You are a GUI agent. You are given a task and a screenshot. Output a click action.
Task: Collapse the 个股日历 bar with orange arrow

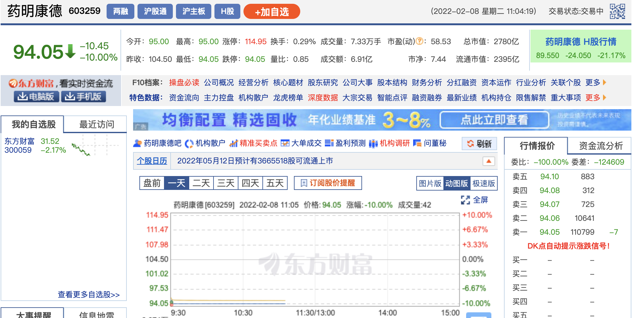tap(489, 161)
